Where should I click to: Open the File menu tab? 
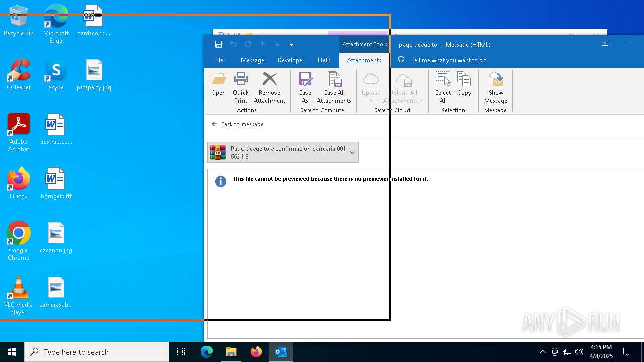219,60
